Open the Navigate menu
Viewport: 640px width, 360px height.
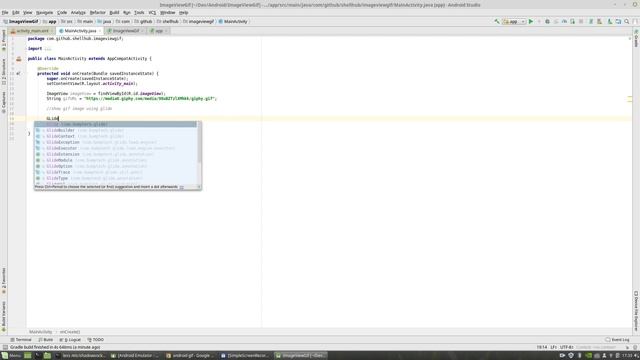pyautogui.click(x=44, y=13)
